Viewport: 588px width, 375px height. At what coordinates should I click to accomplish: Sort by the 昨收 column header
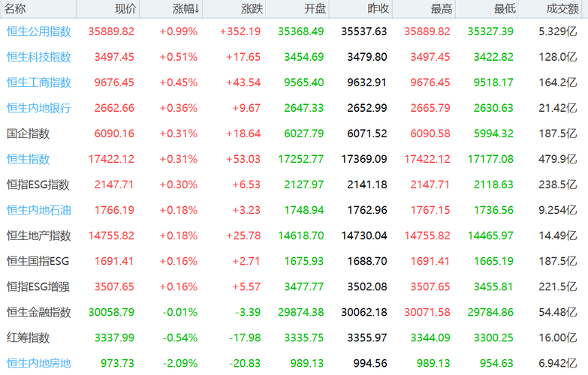tap(360, 8)
